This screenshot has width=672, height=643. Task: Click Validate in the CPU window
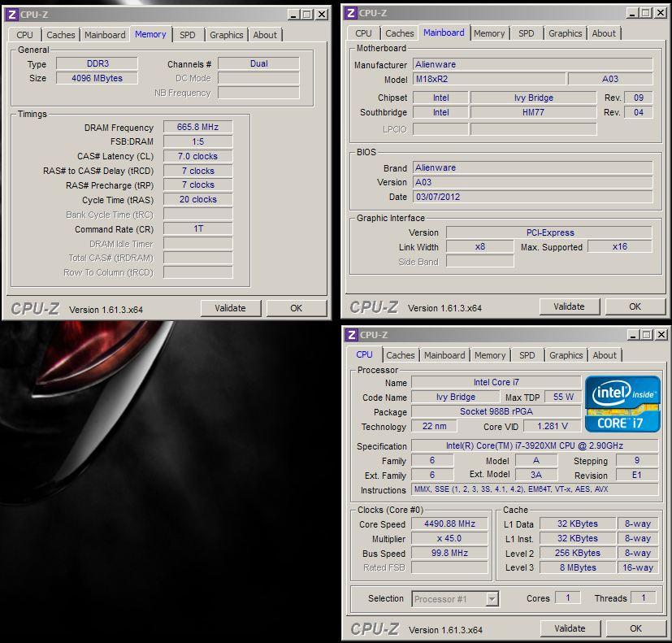pyautogui.click(x=570, y=628)
